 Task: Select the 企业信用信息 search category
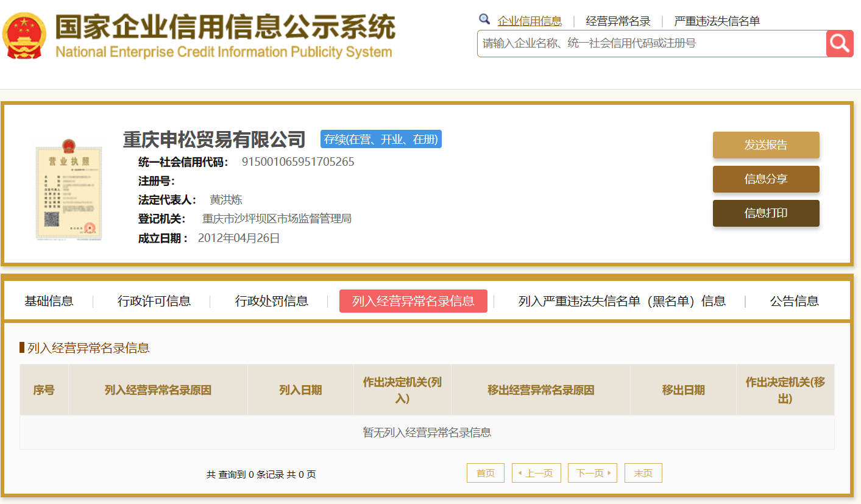[530, 21]
